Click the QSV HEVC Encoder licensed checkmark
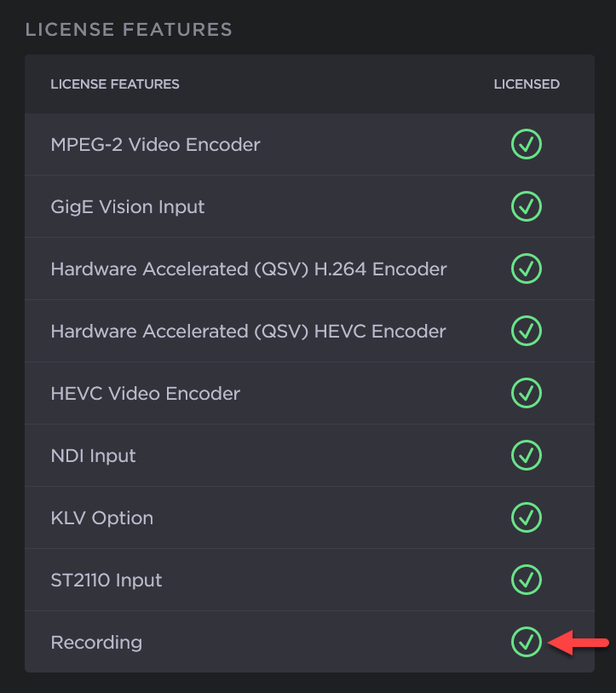 (527, 331)
